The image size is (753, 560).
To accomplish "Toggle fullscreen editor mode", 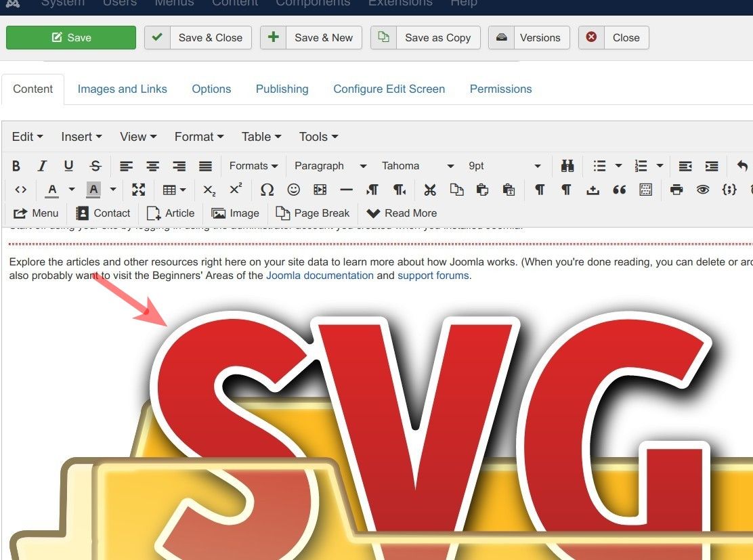I will pyautogui.click(x=139, y=190).
